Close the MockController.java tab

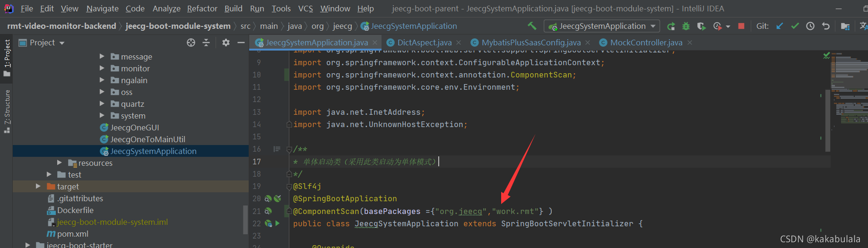[x=690, y=43]
